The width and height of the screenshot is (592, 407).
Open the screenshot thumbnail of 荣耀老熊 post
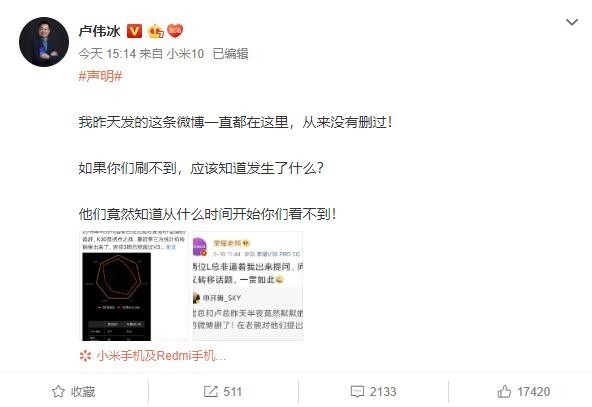tap(248, 286)
